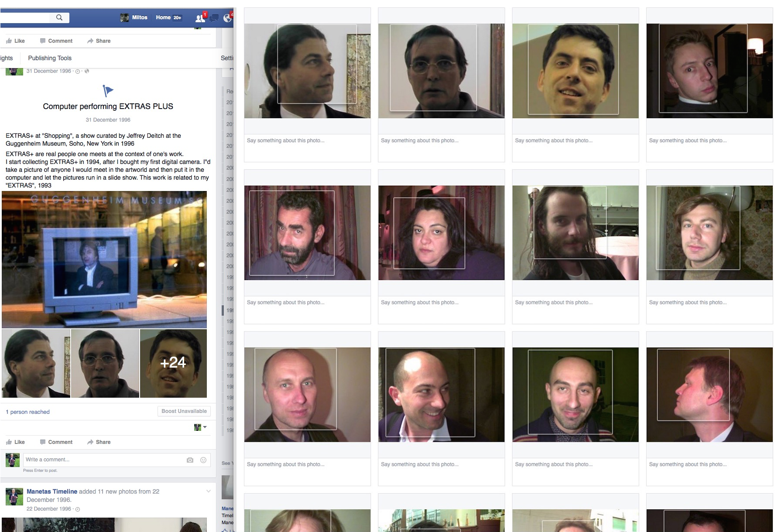Focus the 'Write a comment...' field
The image size is (778, 532).
click(x=103, y=460)
